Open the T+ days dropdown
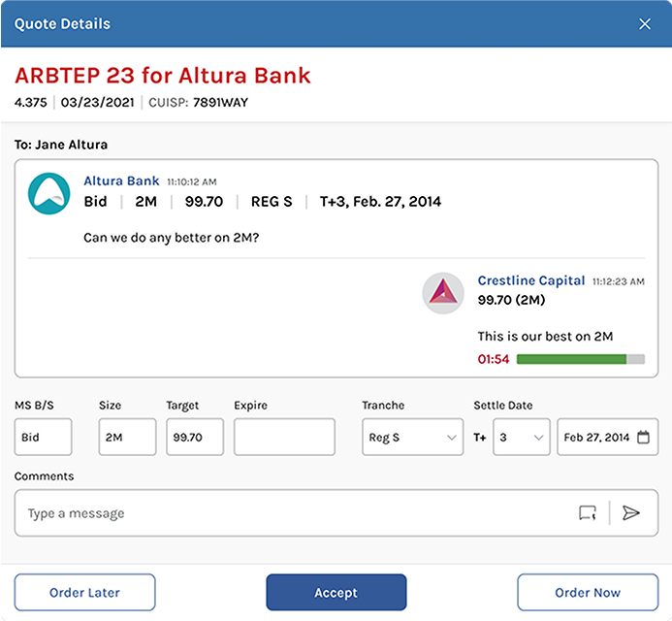 pyautogui.click(x=522, y=438)
